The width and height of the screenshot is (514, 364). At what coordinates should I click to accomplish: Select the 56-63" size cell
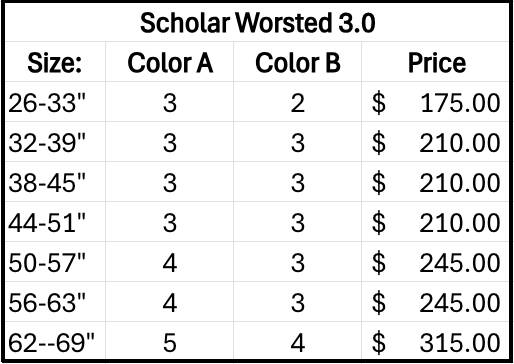point(55,302)
